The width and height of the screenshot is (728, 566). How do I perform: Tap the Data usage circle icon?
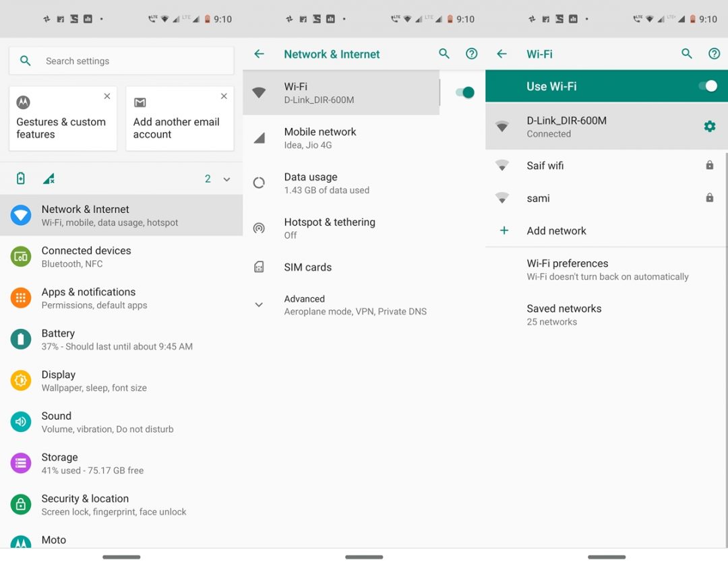point(259,183)
